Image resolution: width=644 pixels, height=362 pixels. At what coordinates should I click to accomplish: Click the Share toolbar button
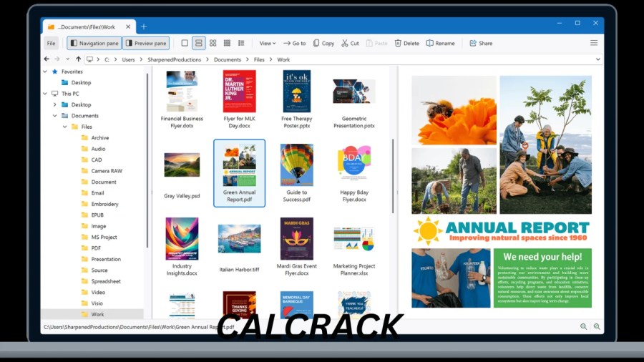click(481, 43)
